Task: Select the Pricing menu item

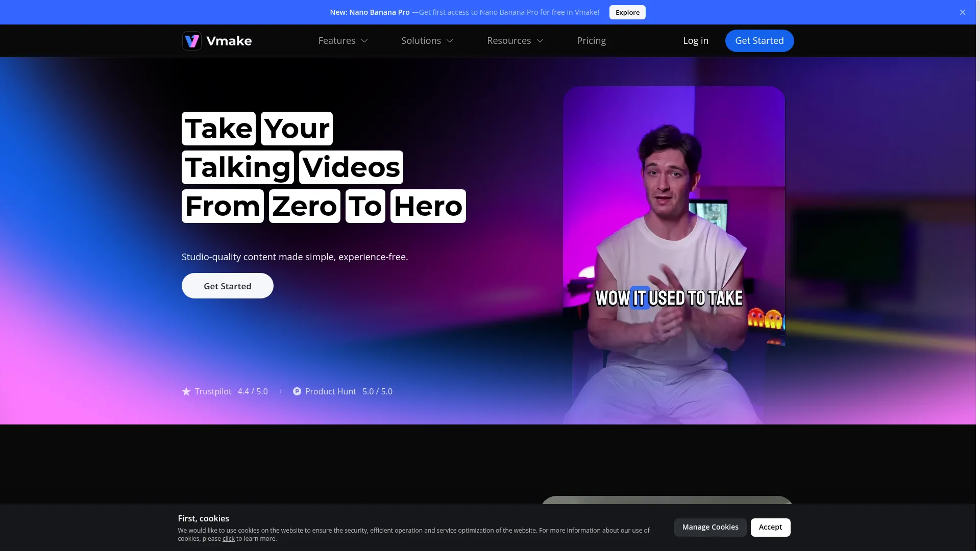Action: click(592, 40)
